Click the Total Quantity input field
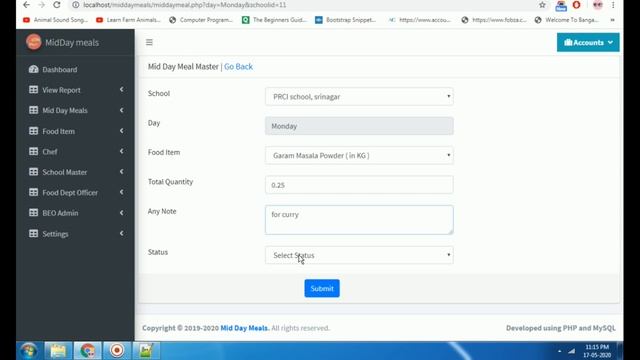The image size is (640, 360). pos(359,184)
